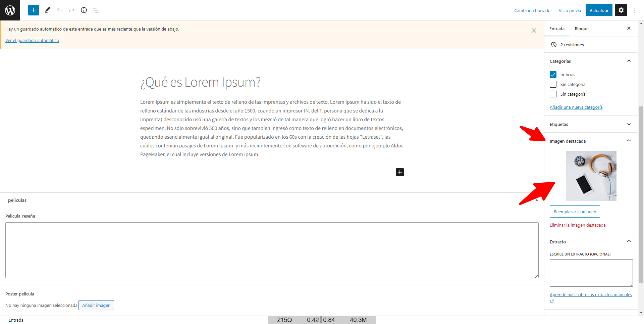Image resolution: width=644 pixels, height=324 pixels.
Task: Collapse the Extracto panel
Action: 629,241
